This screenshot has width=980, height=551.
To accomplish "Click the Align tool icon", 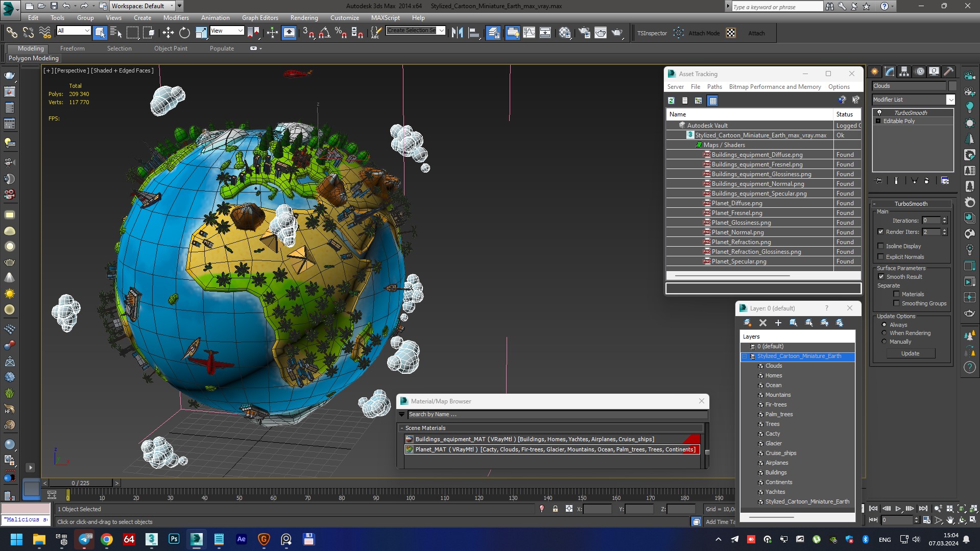I will 474,33.
